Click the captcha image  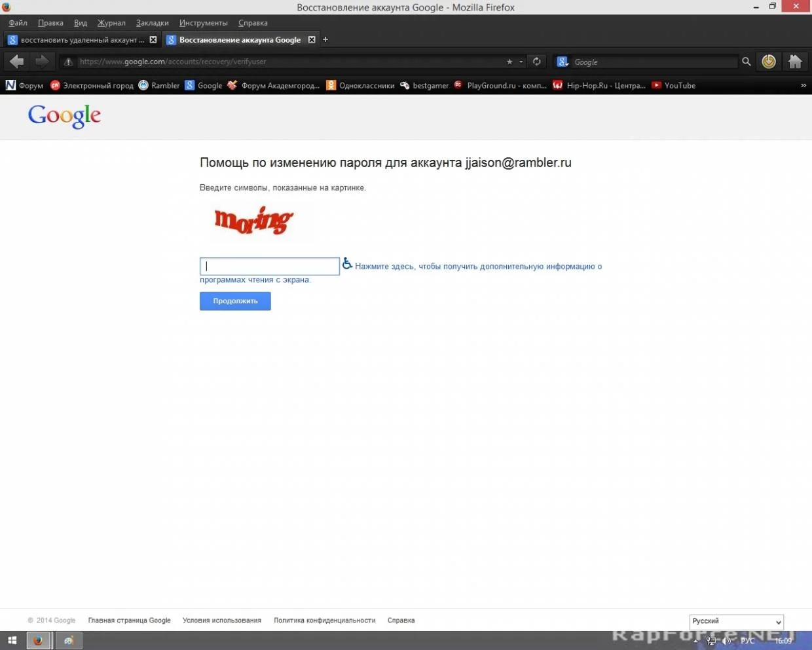pos(255,221)
